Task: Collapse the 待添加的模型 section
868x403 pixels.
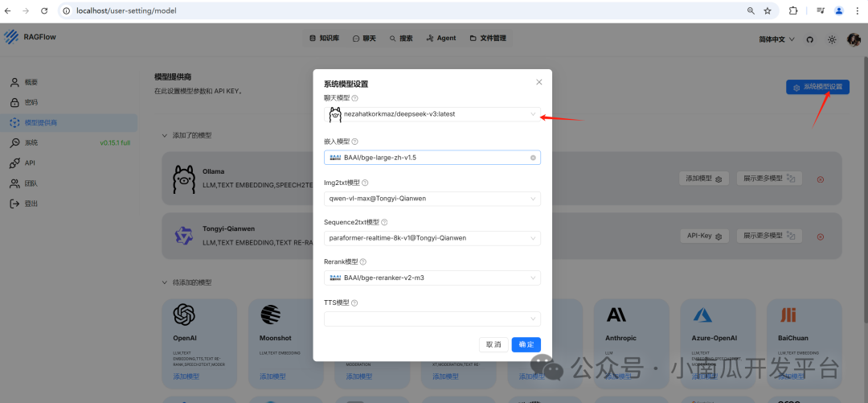Action: pos(164,282)
